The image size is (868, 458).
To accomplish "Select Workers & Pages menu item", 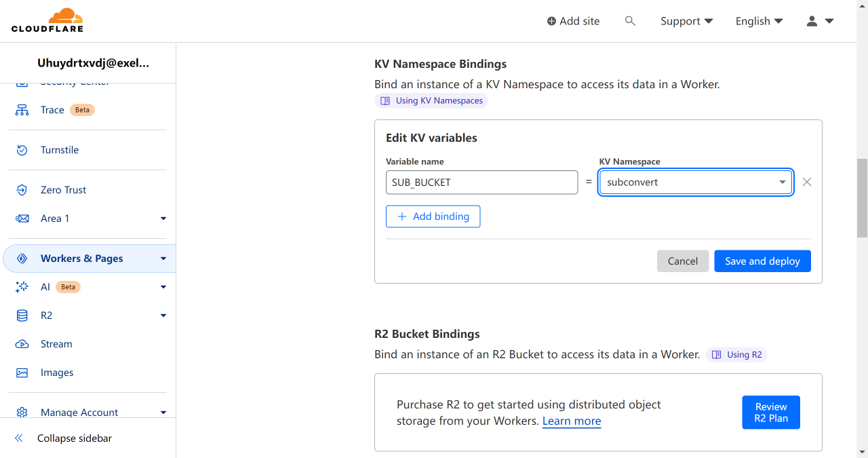I will coord(89,259).
